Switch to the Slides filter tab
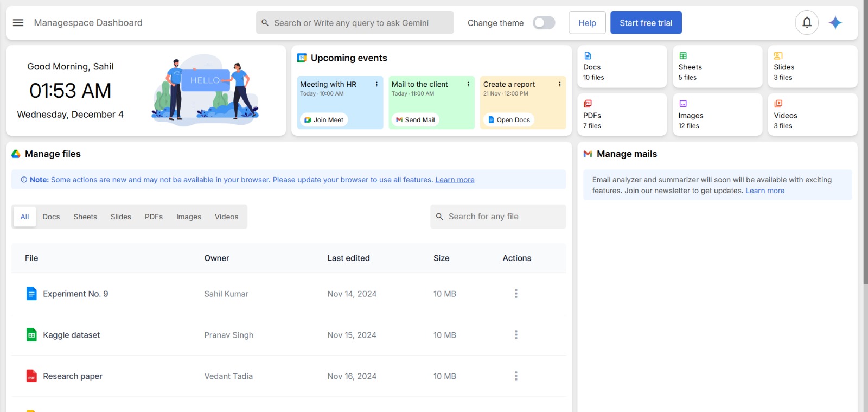 121,217
